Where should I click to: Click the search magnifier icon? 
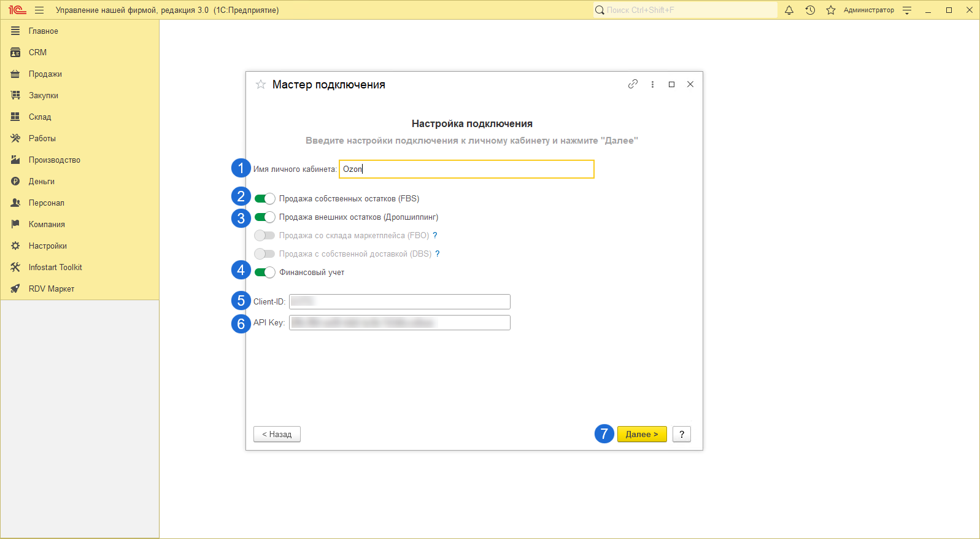click(600, 10)
